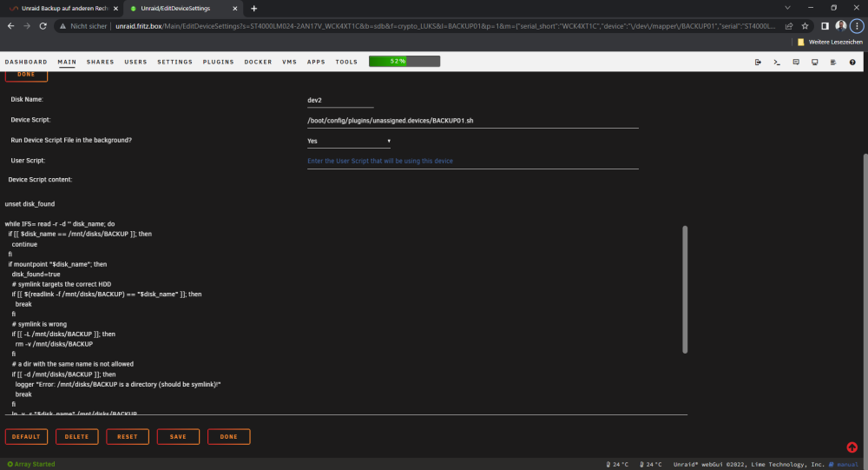Open the 'Run Device Script' Yes dropdown
Screen dimensions: 868x470
[x=349, y=142]
